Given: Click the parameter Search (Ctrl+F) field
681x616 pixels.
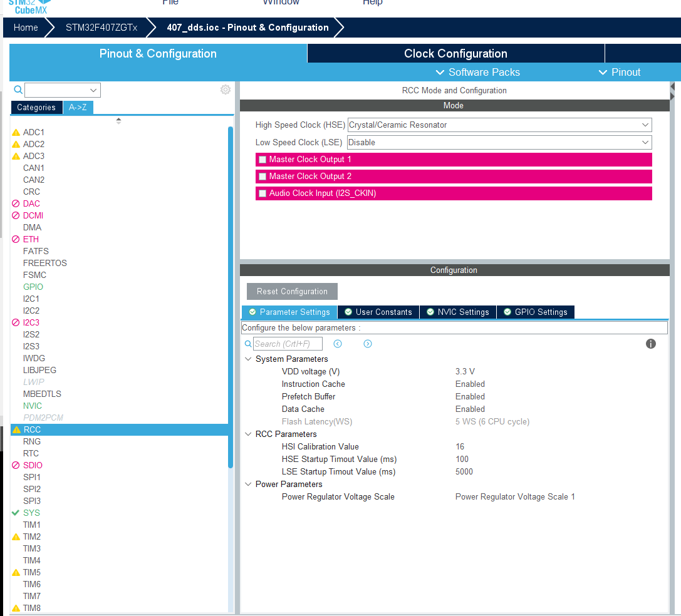Looking at the screenshot, I should click(288, 344).
